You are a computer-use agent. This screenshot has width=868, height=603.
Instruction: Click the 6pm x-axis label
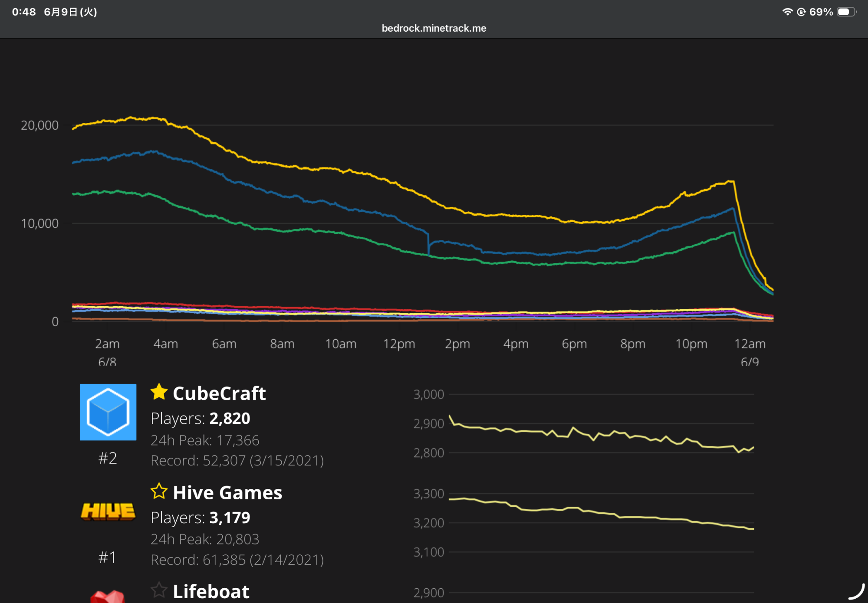[574, 344]
